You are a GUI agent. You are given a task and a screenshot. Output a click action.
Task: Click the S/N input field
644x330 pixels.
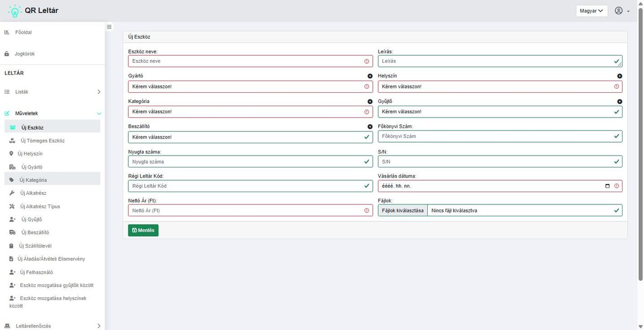point(500,161)
